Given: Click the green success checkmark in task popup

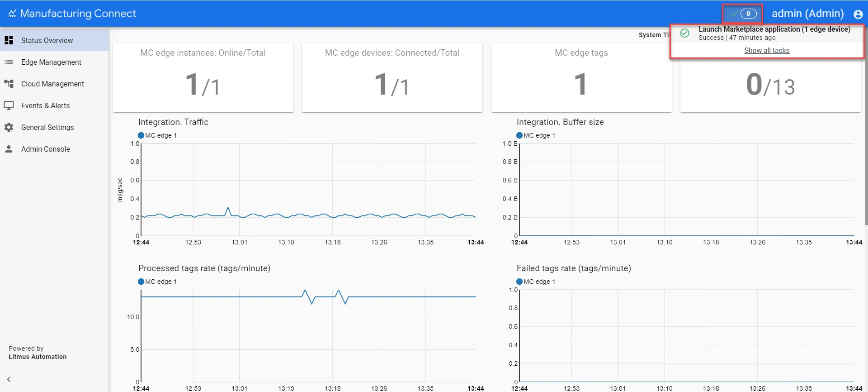Looking at the screenshot, I should coord(685,33).
